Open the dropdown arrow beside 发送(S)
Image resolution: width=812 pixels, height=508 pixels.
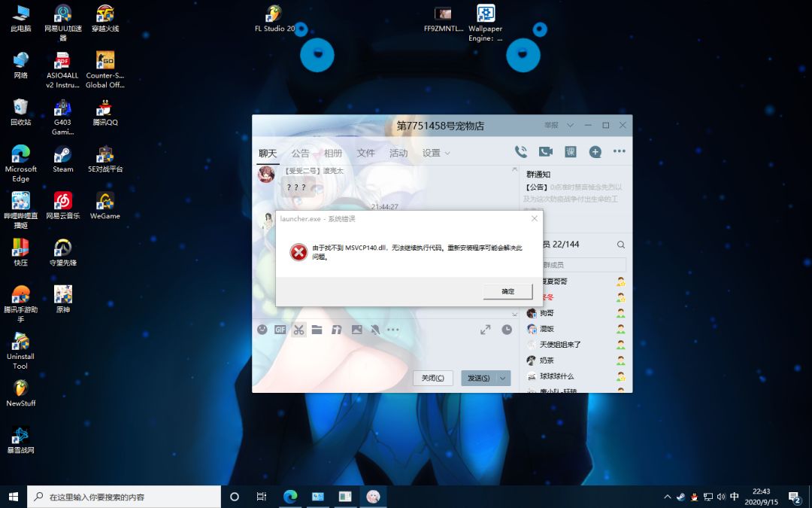point(503,378)
